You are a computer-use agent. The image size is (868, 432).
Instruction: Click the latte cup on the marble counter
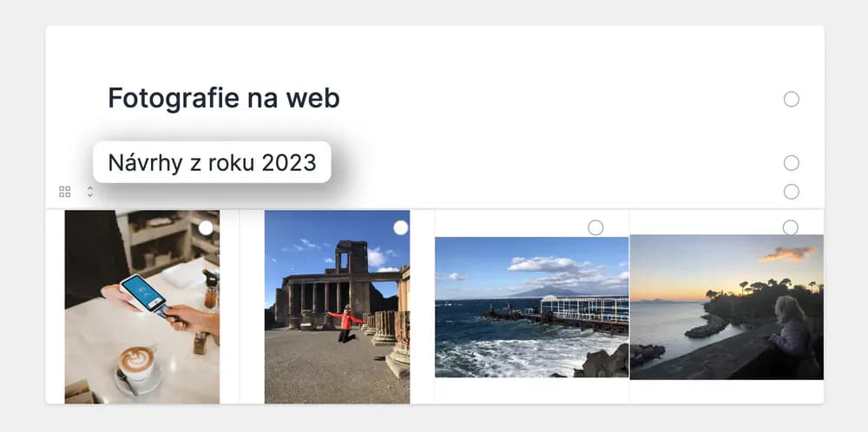click(x=137, y=363)
